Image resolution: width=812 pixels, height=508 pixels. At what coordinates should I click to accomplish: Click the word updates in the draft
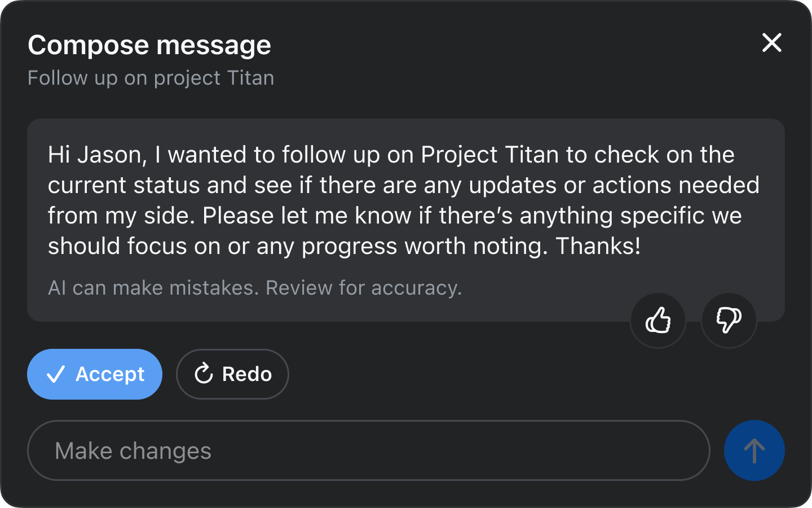(x=513, y=185)
